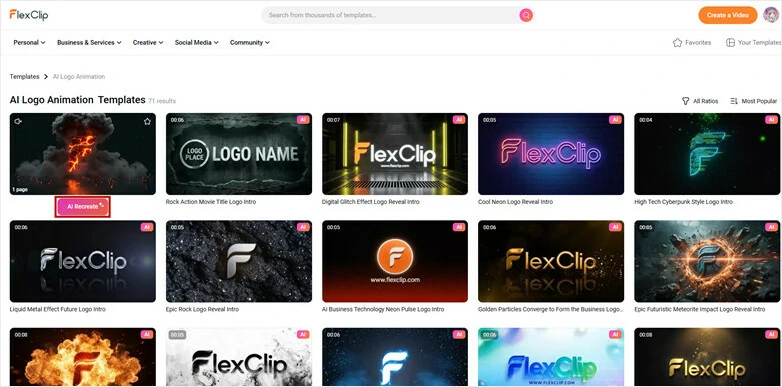Unmute the first template's speaker icon
This screenshot has height=387, width=782.
(18, 121)
